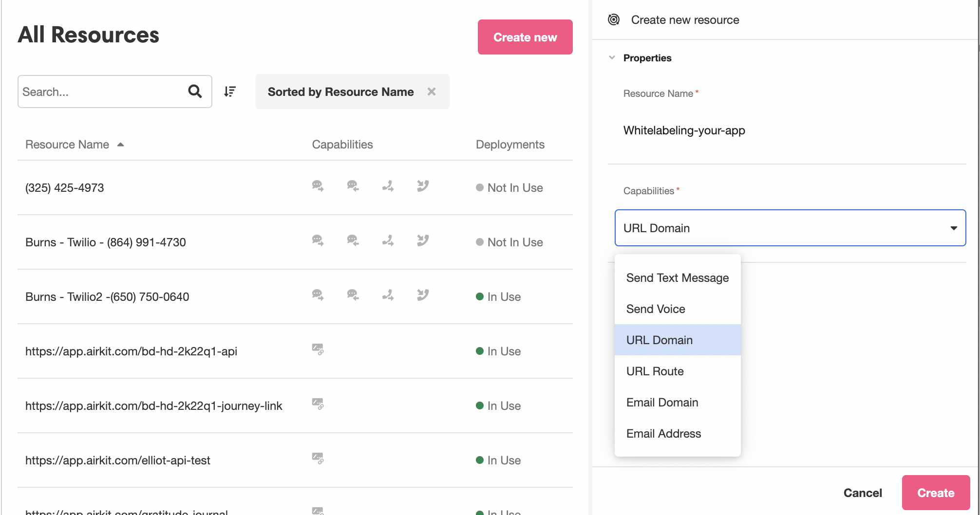Click inbound call icon for Burns - Twilio (864)
Viewport: 980px width, 515px height.
pos(423,240)
